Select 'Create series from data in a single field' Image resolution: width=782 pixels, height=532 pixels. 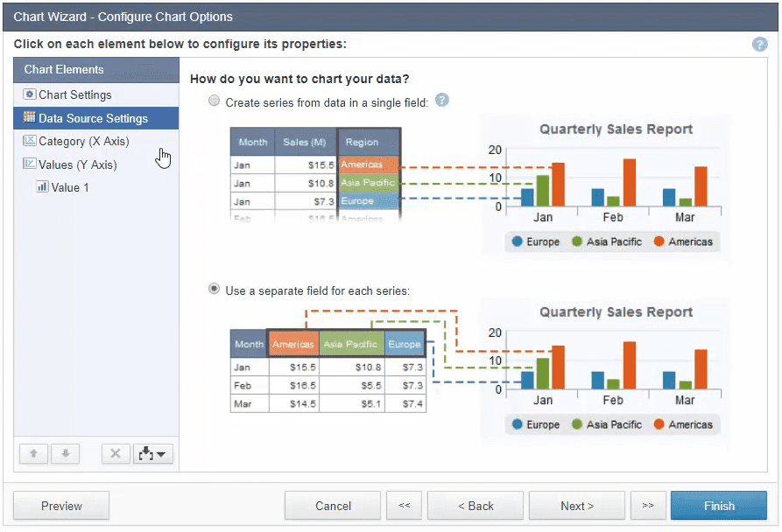(215, 101)
